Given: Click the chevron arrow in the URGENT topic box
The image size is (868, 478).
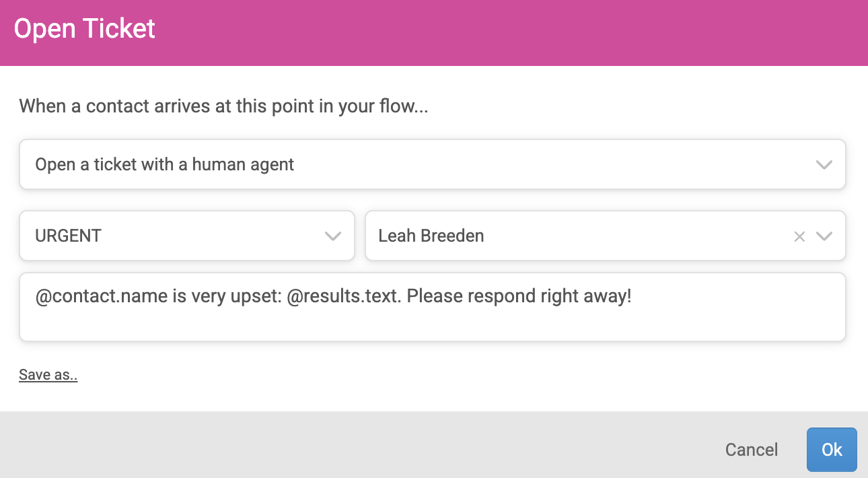Looking at the screenshot, I should [333, 236].
